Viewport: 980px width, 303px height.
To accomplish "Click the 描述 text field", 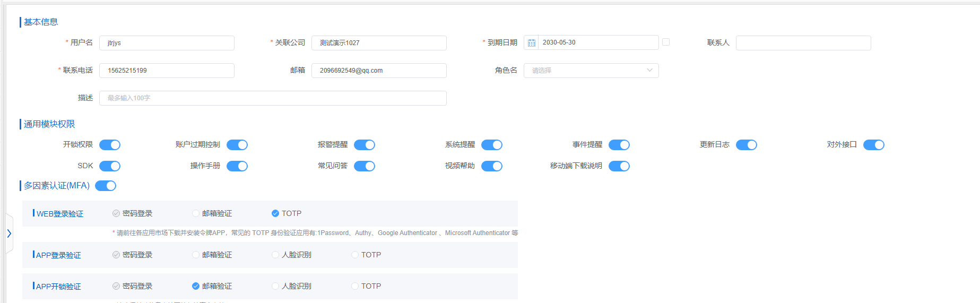I will 273,98.
